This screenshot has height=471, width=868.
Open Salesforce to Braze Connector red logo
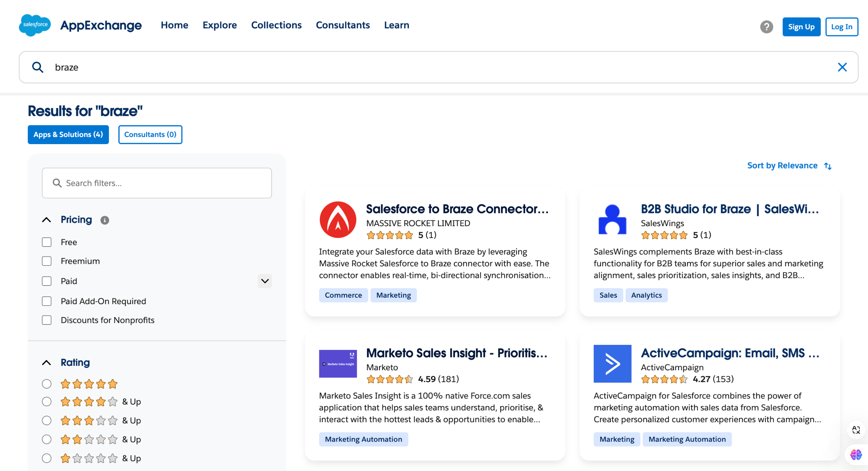338,220
